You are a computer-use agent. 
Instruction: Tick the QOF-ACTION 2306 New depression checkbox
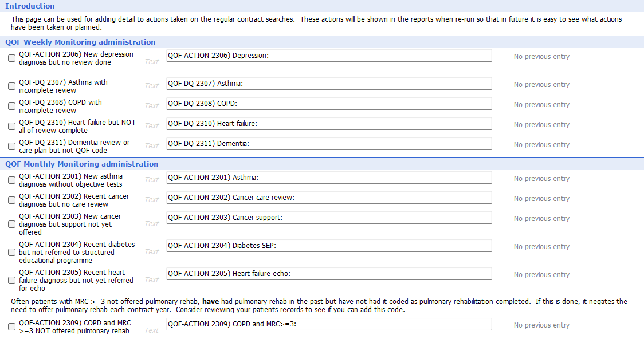click(12, 58)
